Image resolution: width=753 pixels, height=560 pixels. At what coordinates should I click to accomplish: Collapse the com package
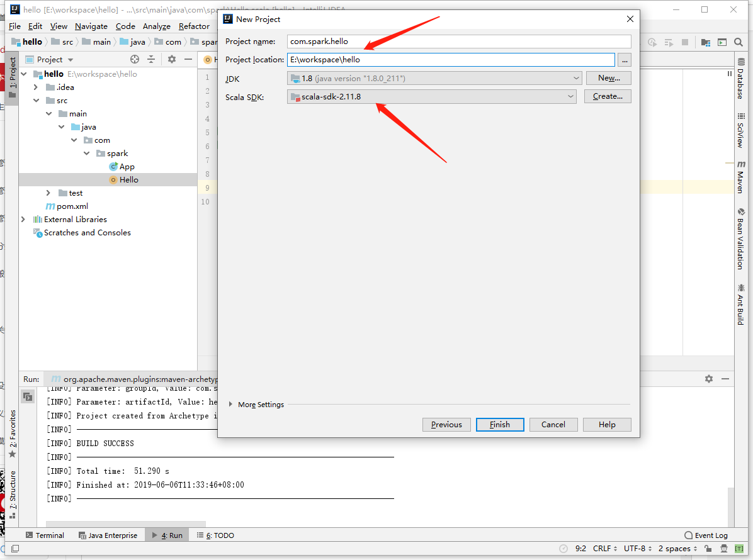pyautogui.click(x=74, y=140)
